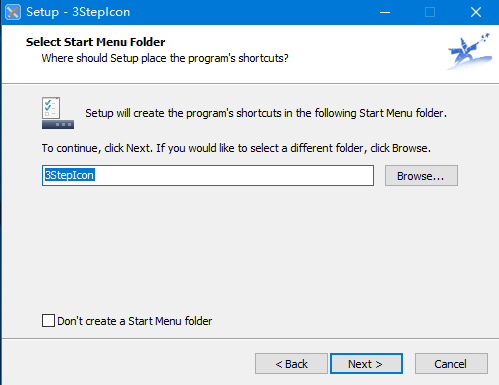Click the "Select Start Menu Folder" heading

(x=96, y=42)
